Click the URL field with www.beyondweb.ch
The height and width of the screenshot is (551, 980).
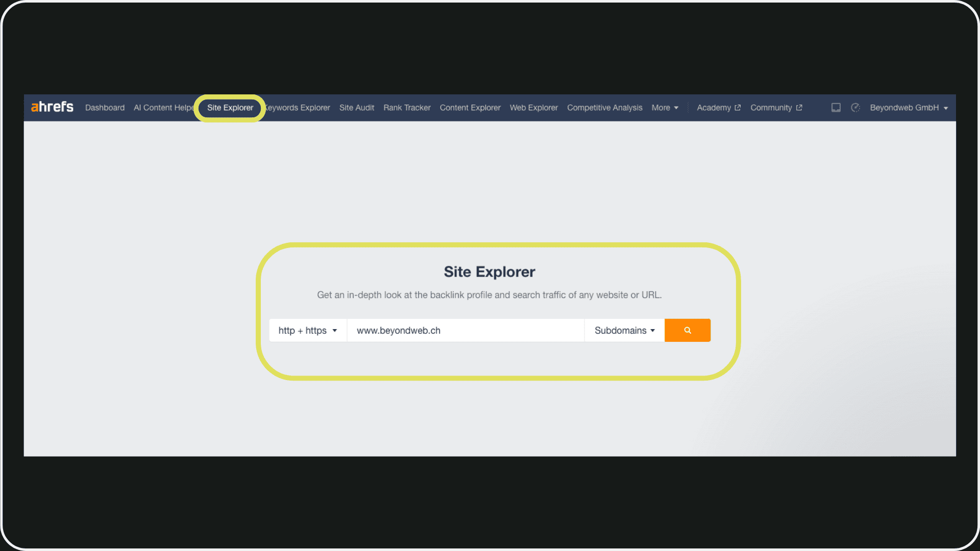coord(465,330)
